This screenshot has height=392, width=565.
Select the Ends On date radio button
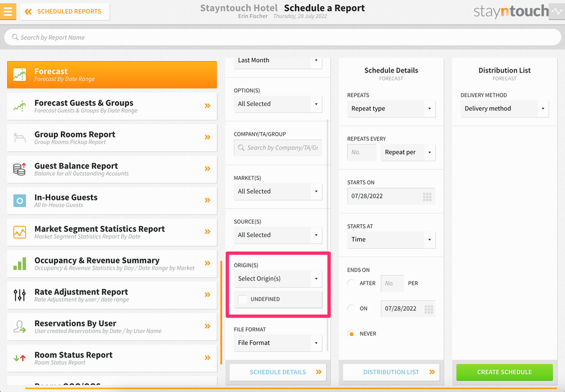pos(351,308)
